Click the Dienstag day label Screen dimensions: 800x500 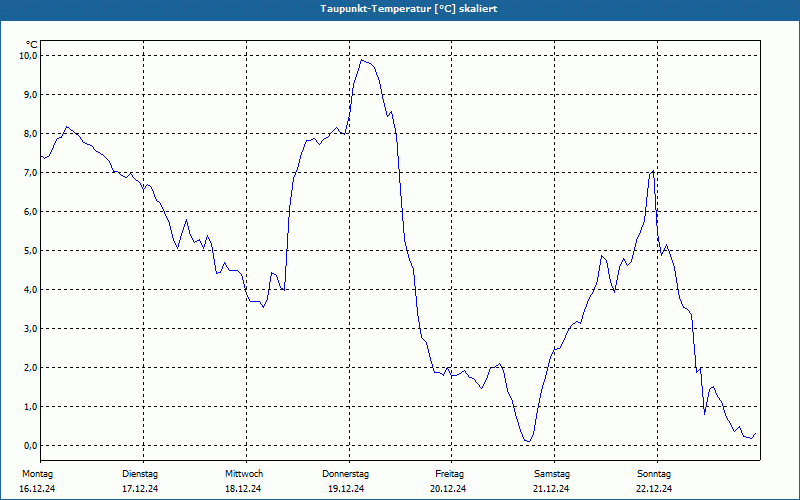(x=140, y=474)
